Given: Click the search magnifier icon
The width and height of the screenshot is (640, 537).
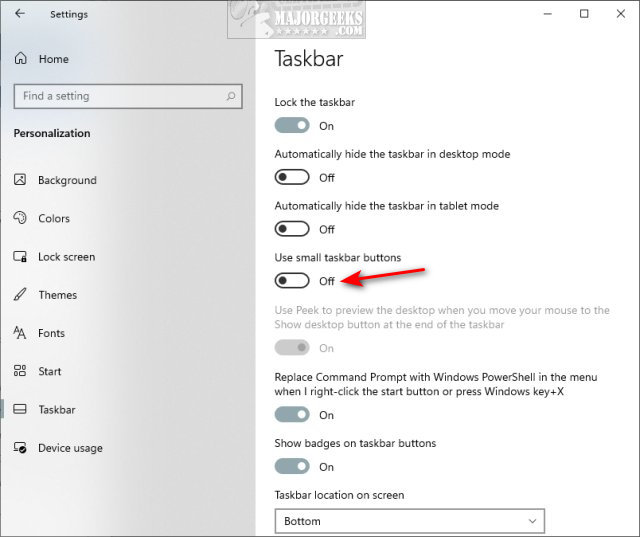Looking at the screenshot, I should pyautogui.click(x=231, y=96).
